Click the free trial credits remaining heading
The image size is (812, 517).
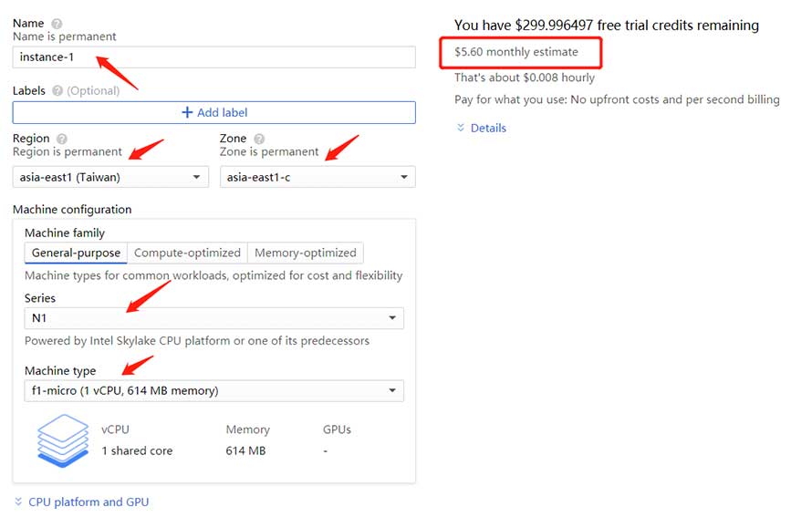[x=606, y=26]
